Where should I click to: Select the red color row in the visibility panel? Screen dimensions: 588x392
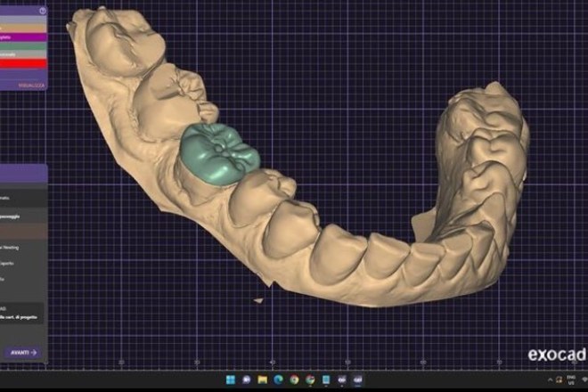[x=23, y=64]
